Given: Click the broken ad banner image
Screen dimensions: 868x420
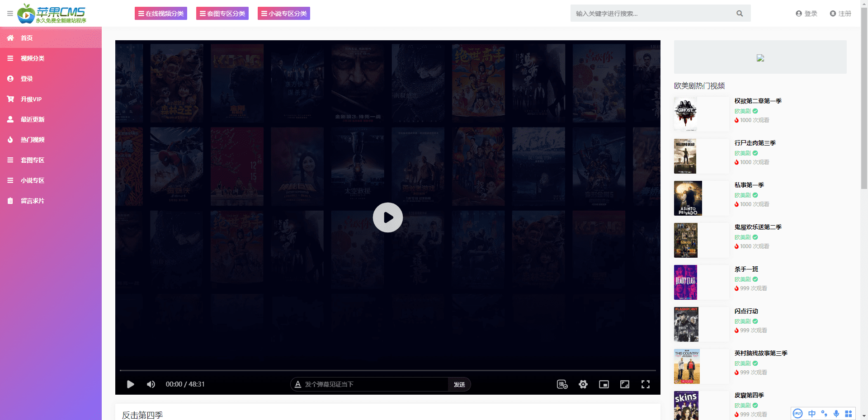Looking at the screenshot, I should (760, 58).
